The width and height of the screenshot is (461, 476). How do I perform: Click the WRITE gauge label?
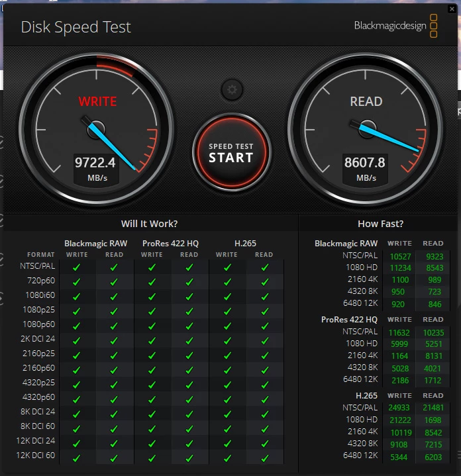tap(97, 101)
